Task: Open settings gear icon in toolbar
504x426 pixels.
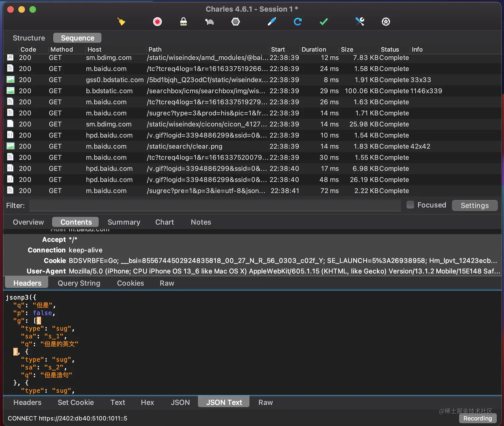Action: [x=386, y=22]
